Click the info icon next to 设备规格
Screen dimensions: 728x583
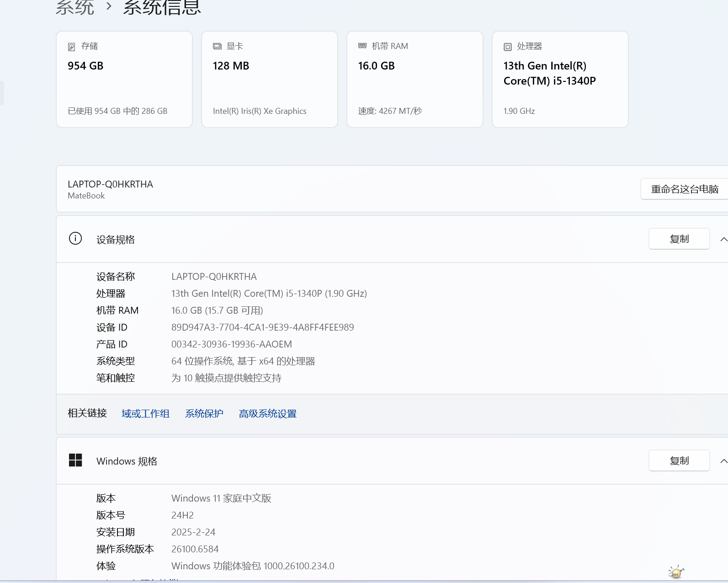pyautogui.click(x=75, y=239)
